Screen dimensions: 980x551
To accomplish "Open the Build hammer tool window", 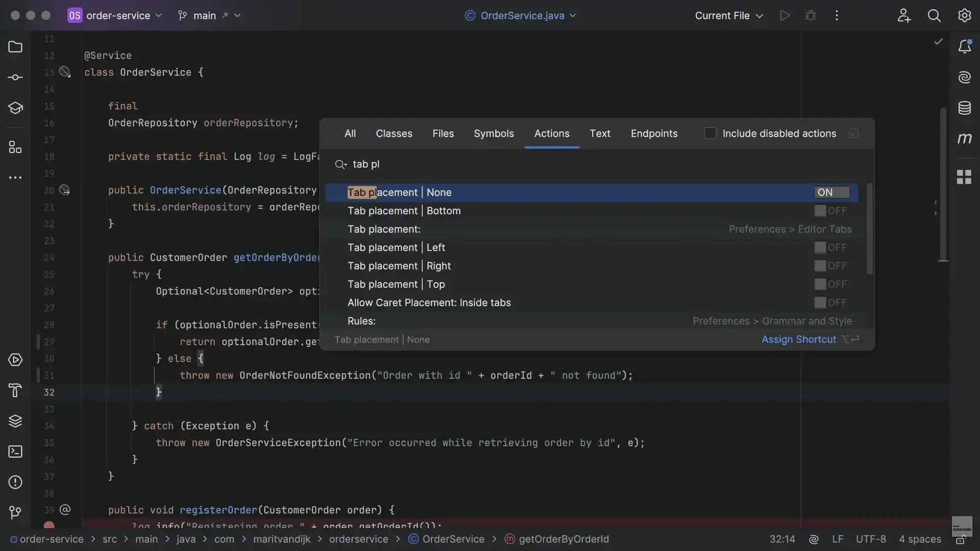I will pos(15,390).
